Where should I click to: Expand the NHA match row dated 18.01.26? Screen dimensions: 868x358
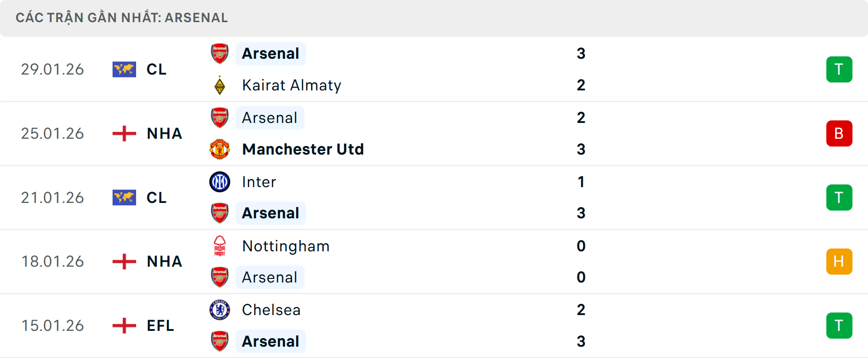pos(164,261)
